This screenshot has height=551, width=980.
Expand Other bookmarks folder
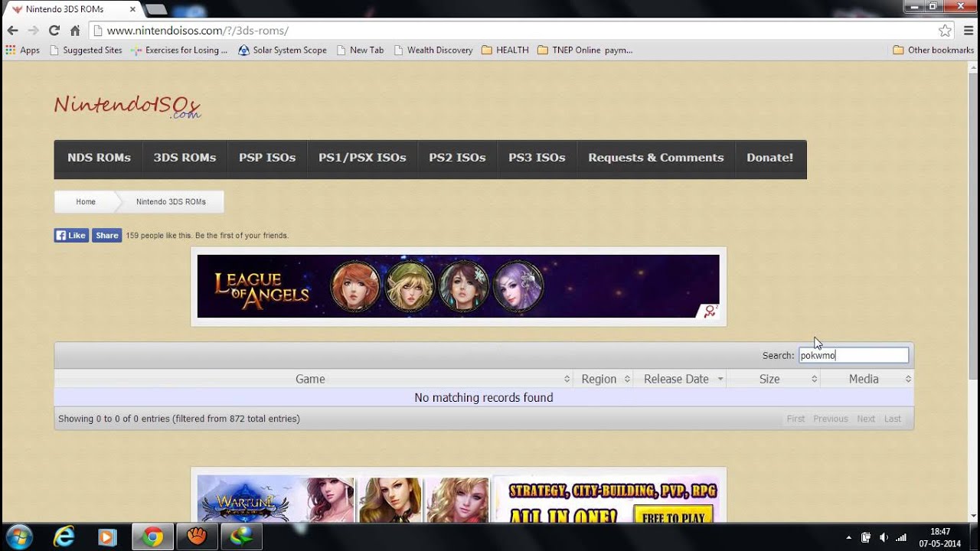pos(933,50)
